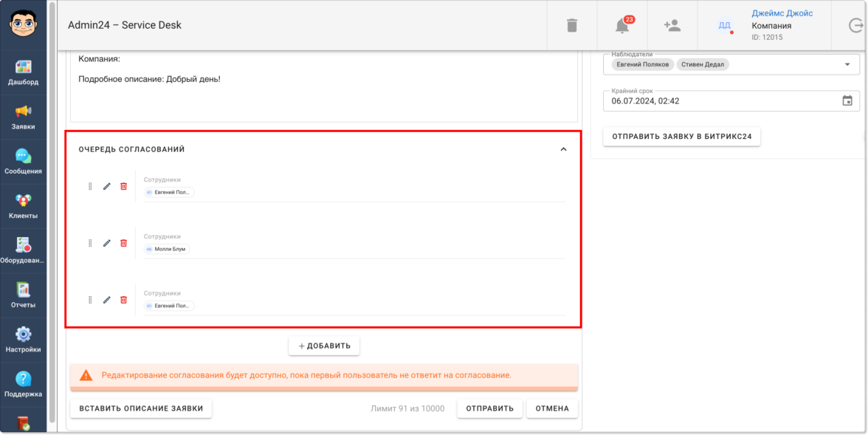Click the Отмена button
This screenshot has width=868, height=435.
[x=552, y=408]
